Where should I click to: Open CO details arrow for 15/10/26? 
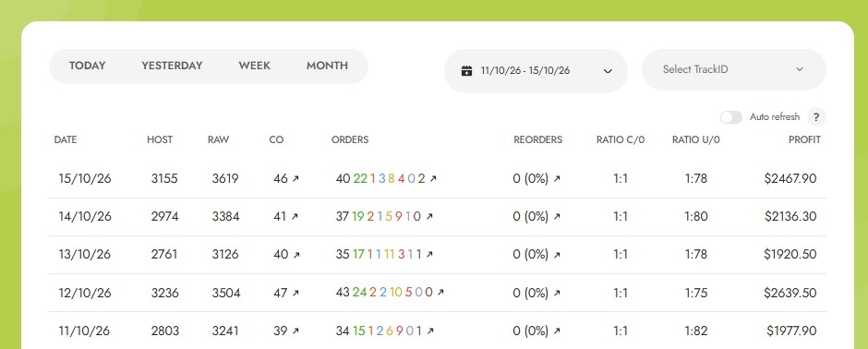295,178
